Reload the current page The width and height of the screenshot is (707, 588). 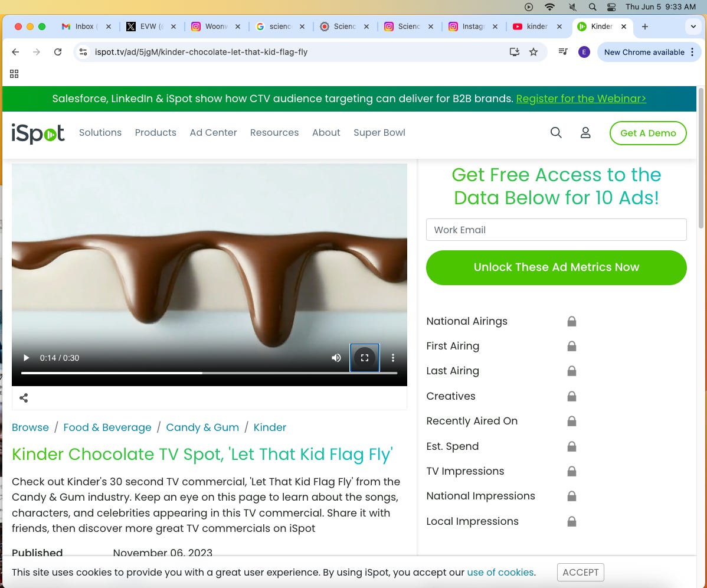click(58, 52)
